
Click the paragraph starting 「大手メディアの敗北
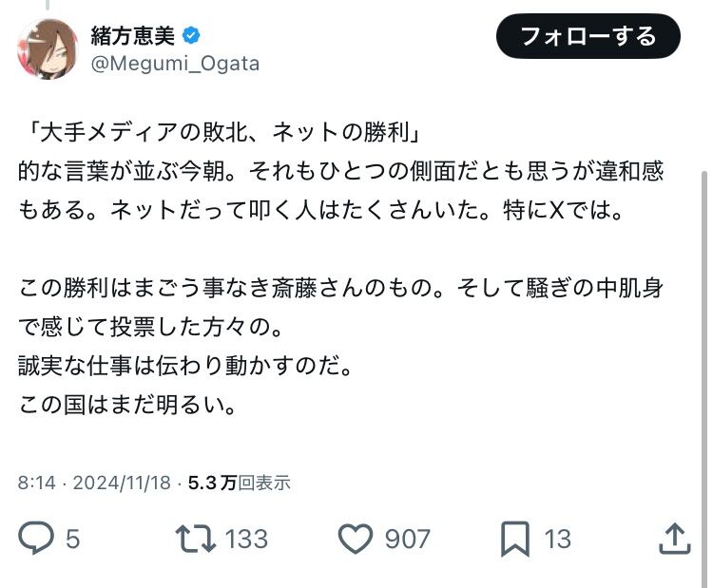point(341,171)
